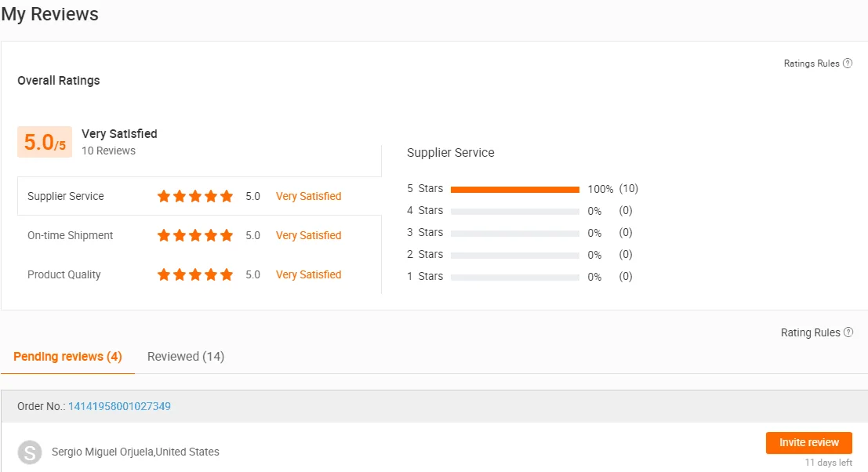Click the lower Rating Rules question icon

(848, 332)
